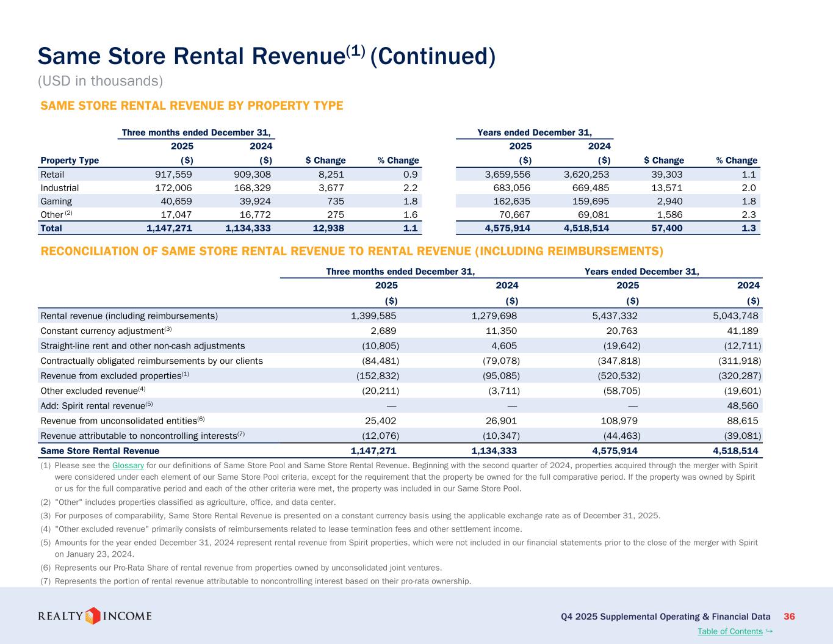Click the arrow icon beside Table of Contents
Viewport: 833px width, 644px height.
pos(769,631)
